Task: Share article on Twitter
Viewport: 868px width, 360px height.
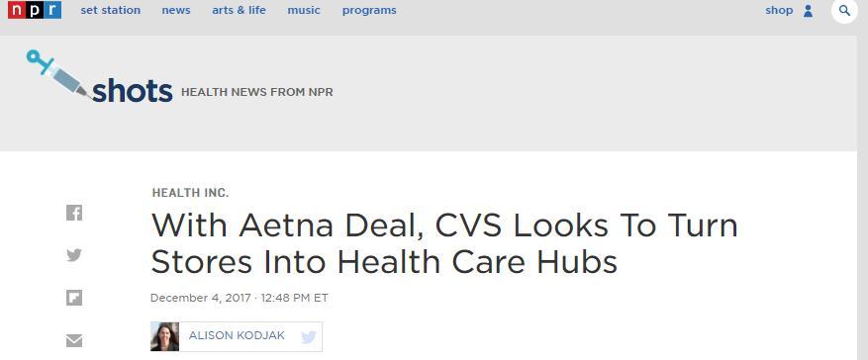Action: [x=74, y=255]
